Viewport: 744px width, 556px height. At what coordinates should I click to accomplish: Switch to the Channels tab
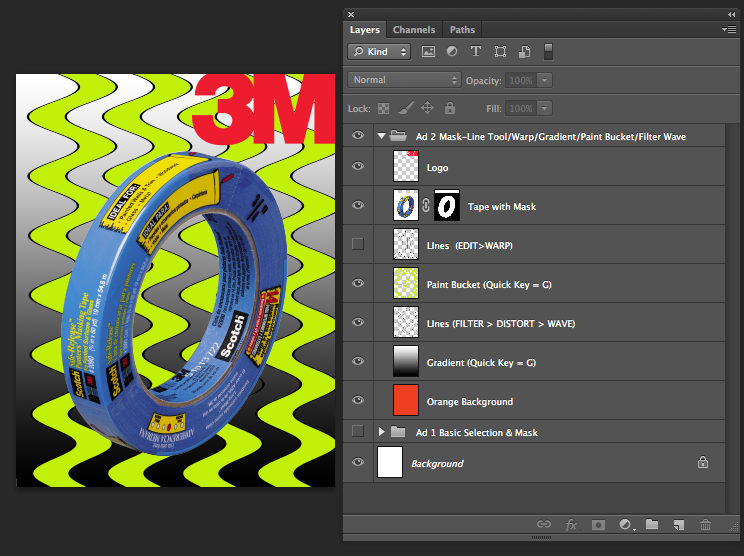click(x=414, y=29)
